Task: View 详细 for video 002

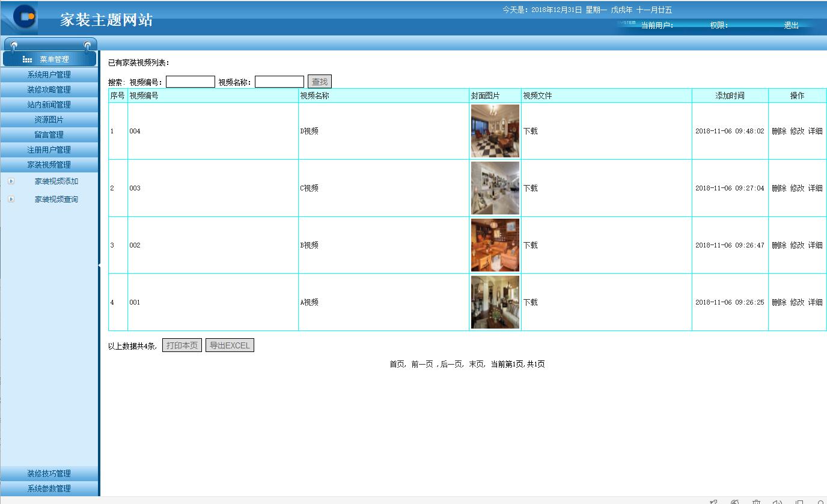Action: point(815,245)
